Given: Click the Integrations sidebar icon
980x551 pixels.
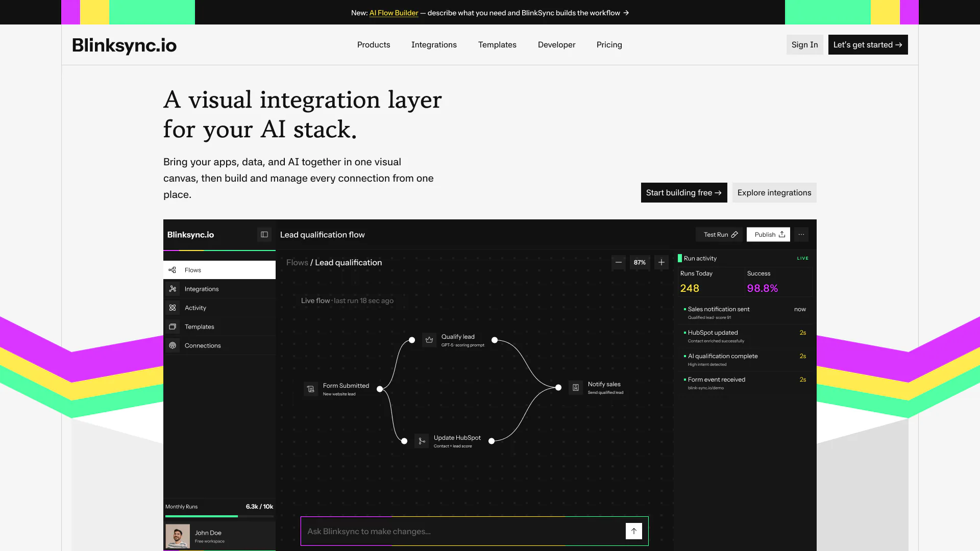Looking at the screenshot, I should point(173,289).
